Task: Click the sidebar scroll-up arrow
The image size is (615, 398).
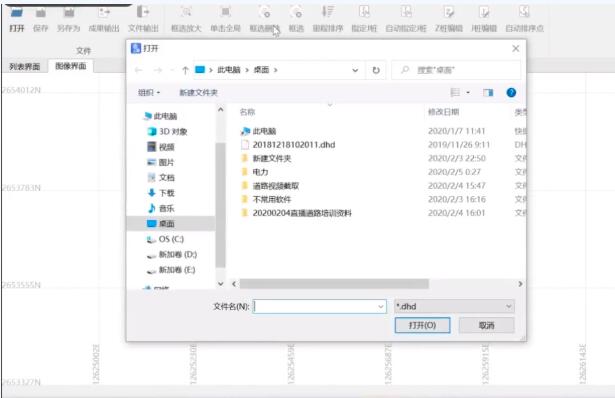Action: [220, 110]
